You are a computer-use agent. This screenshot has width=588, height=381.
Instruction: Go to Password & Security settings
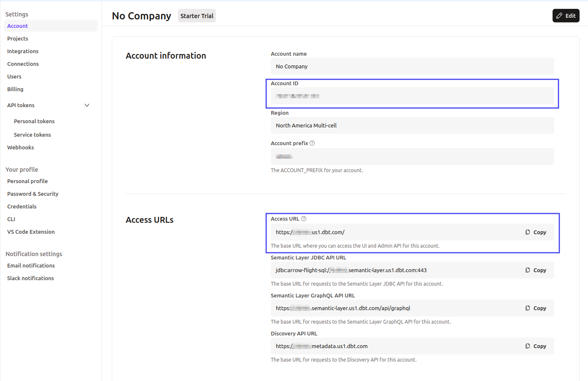pyautogui.click(x=32, y=194)
